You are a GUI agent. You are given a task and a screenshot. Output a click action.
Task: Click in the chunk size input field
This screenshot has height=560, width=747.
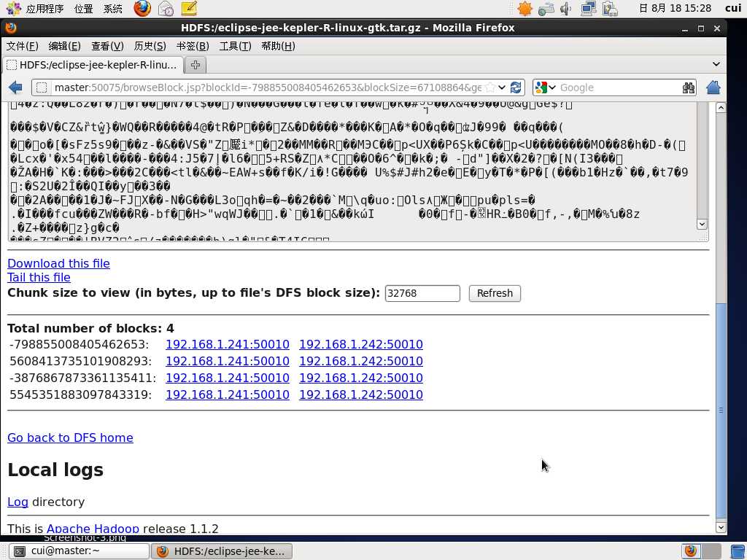(x=422, y=293)
